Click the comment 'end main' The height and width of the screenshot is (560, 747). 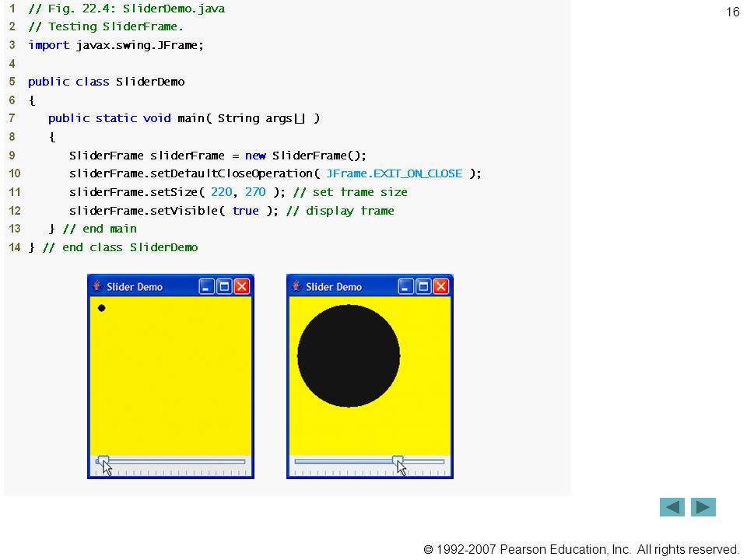tap(100, 229)
